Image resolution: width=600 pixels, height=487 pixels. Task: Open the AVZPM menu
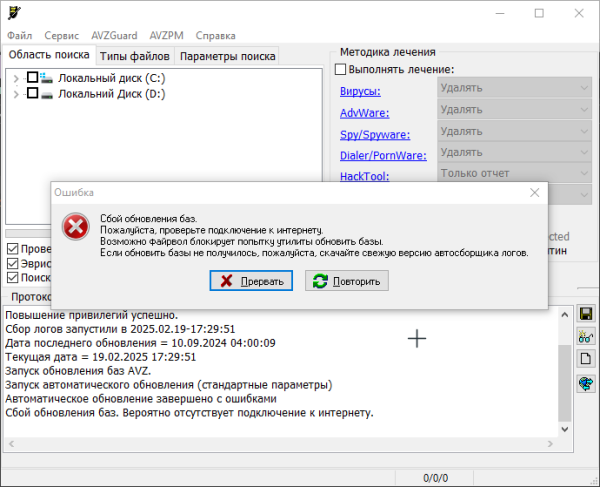[x=166, y=36]
